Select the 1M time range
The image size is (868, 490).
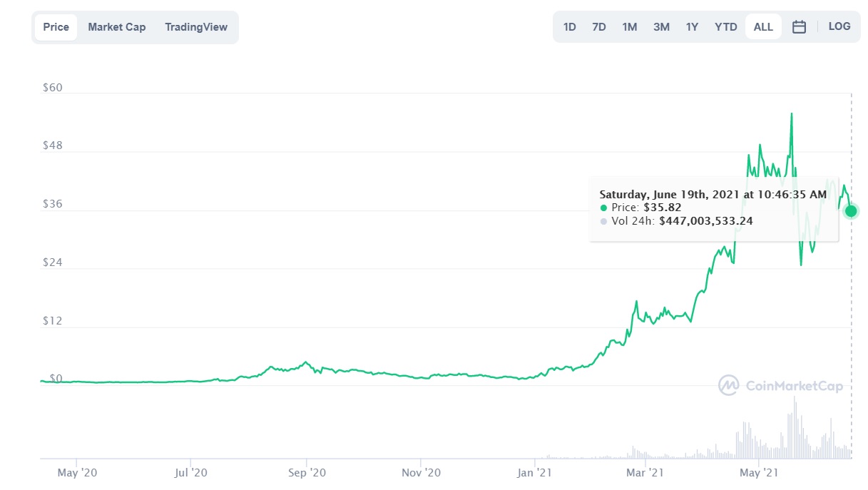(630, 27)
